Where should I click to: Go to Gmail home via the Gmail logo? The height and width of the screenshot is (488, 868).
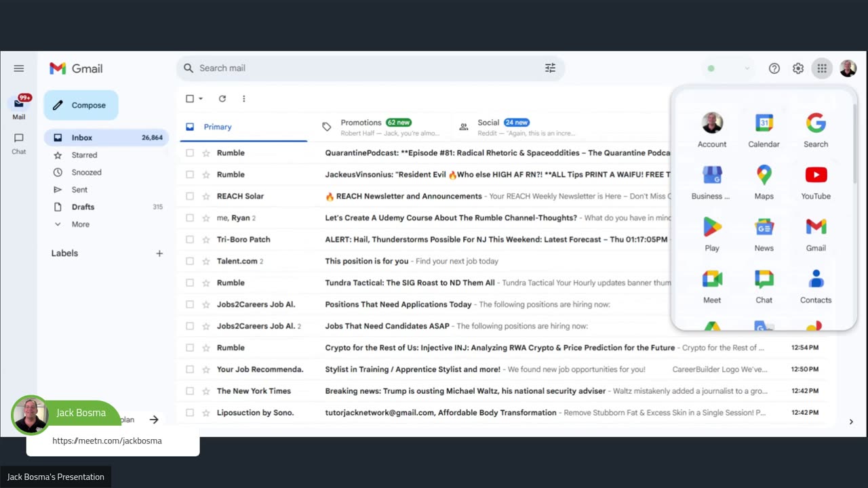coord(76,68)
